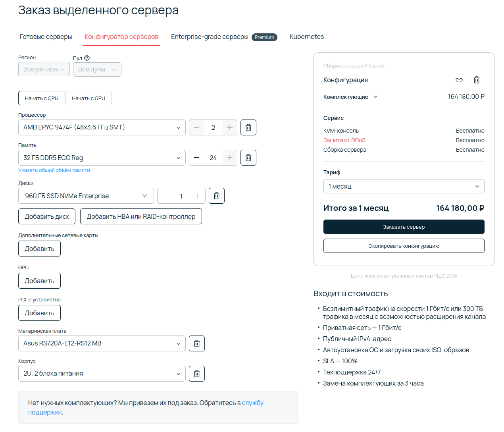Select the Начать с CPU option
The height and width of the screenshot is (432, 504).
[42, 98]
